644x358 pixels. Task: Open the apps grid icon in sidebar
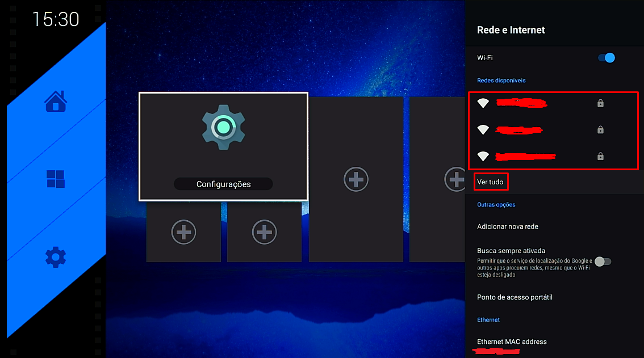pos(56,179)
